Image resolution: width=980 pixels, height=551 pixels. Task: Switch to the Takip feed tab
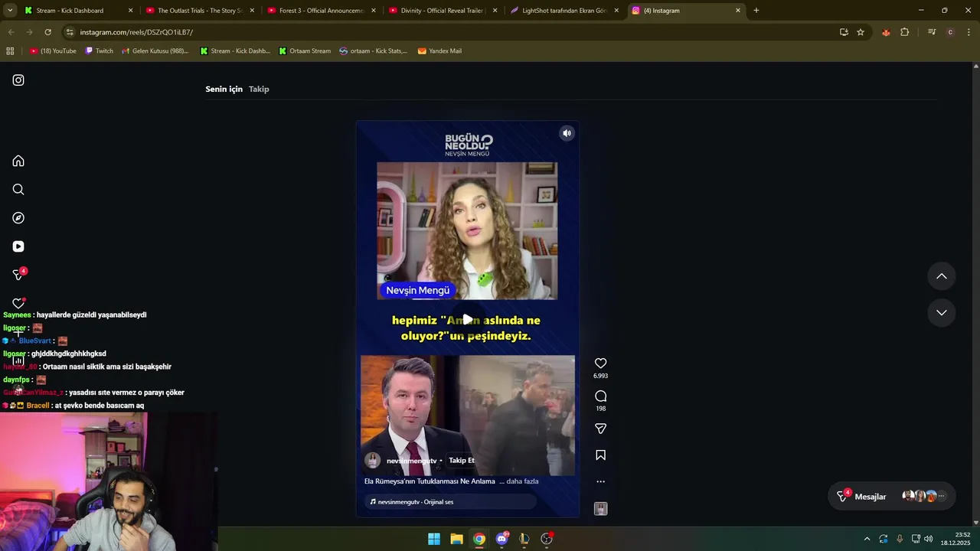[259, 89]
